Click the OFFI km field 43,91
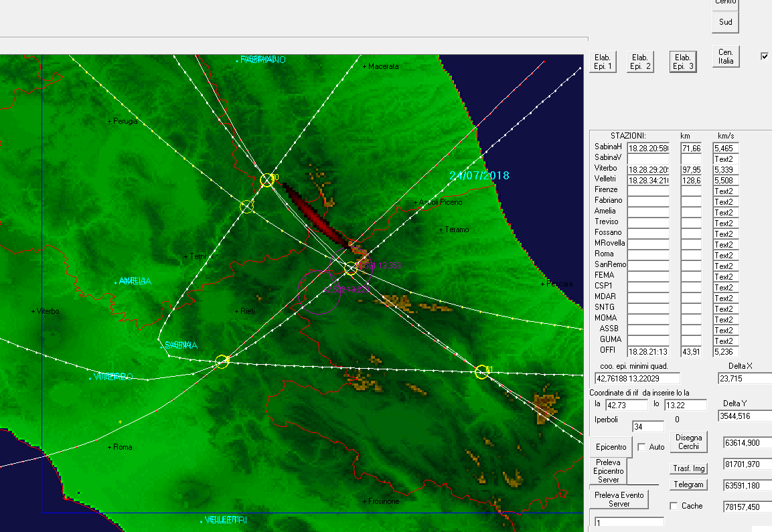This screenshot has height=532, width=772. click(x=691, y=352)
